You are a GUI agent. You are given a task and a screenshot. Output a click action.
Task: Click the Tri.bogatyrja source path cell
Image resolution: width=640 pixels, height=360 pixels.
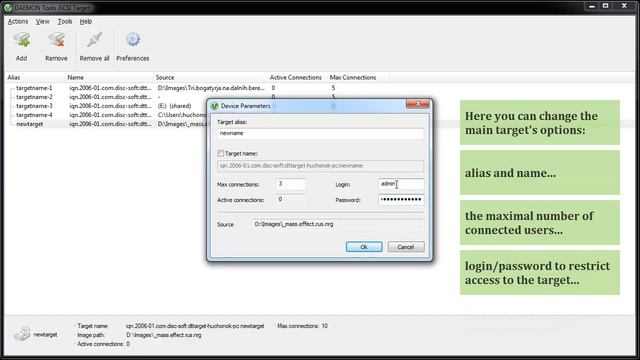click(211, 88)
